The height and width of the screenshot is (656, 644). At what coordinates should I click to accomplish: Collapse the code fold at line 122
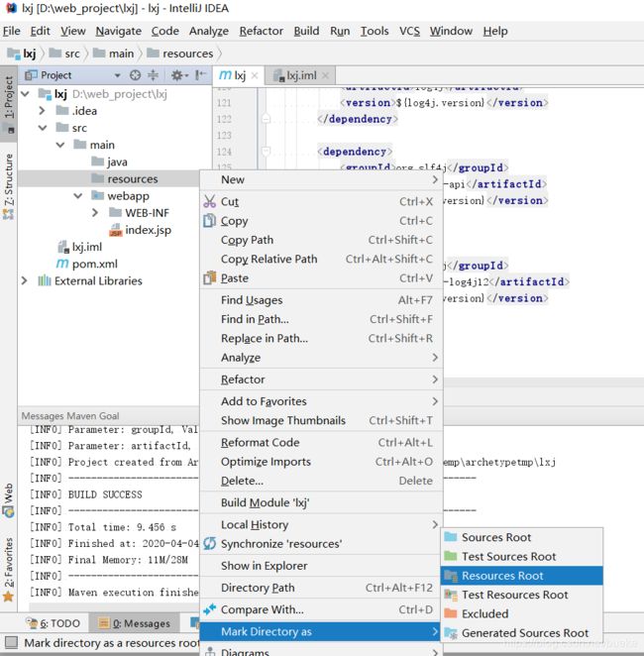[266, 119]
